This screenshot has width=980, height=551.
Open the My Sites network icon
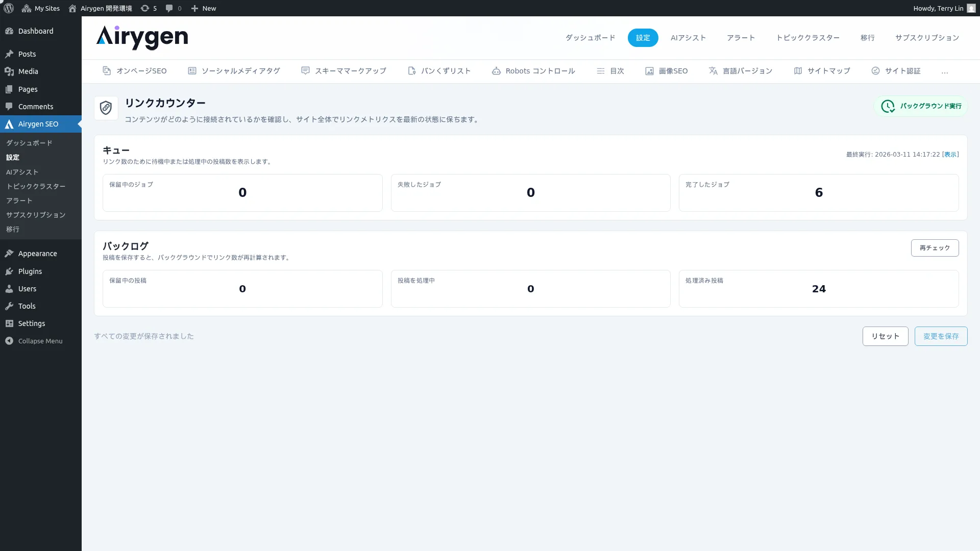click(x=27, y=8)
